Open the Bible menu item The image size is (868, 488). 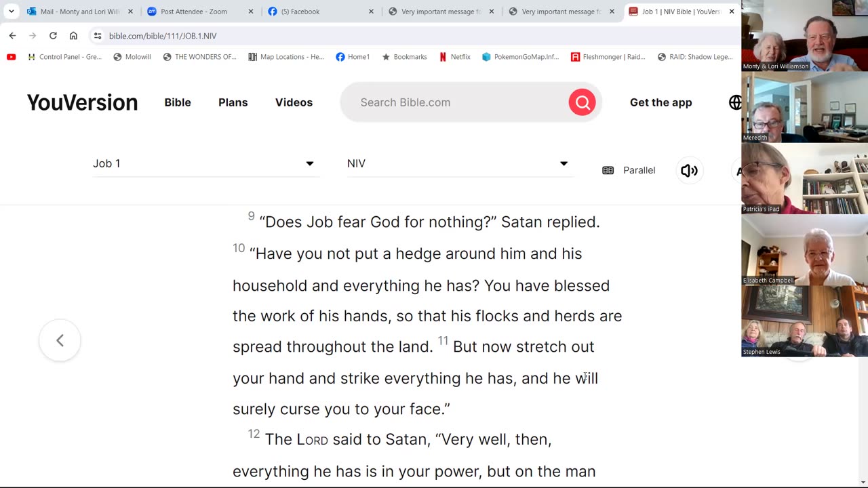178,102
